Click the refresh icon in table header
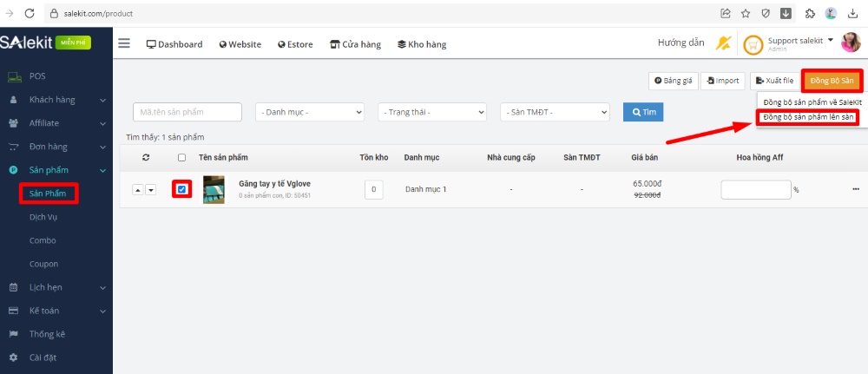The width and height of the screenshot is (868, 374). point(146,157)
